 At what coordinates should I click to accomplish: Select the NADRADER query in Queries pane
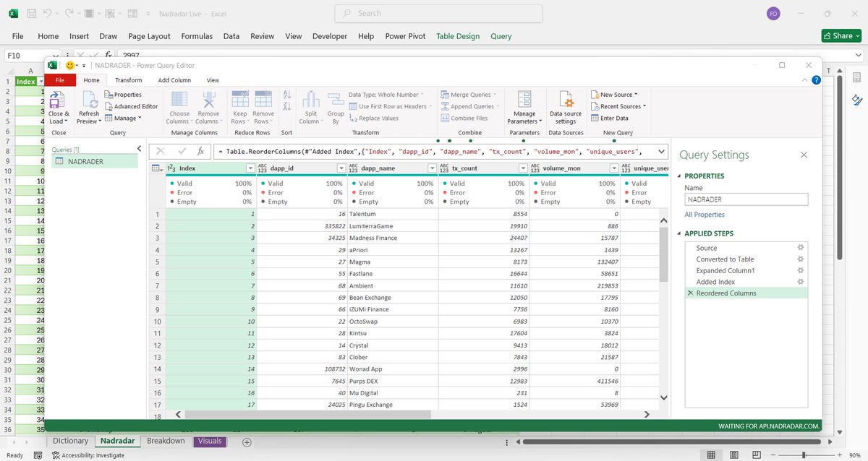click(x=94, y=161)
